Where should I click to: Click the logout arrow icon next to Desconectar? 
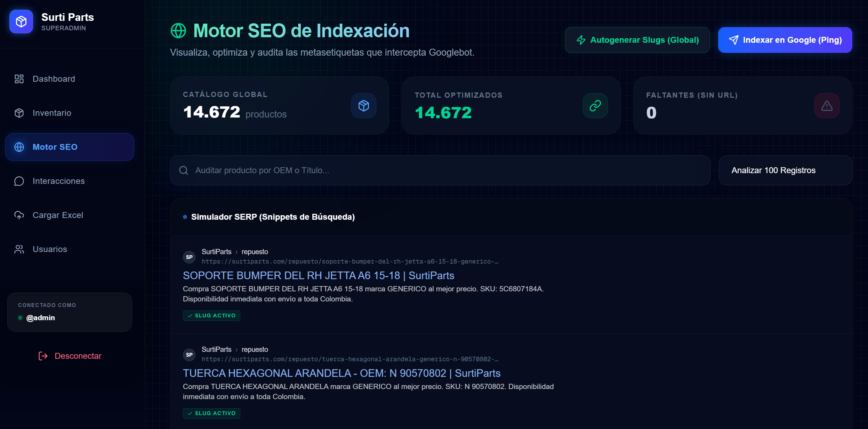(x=43, y=356)
